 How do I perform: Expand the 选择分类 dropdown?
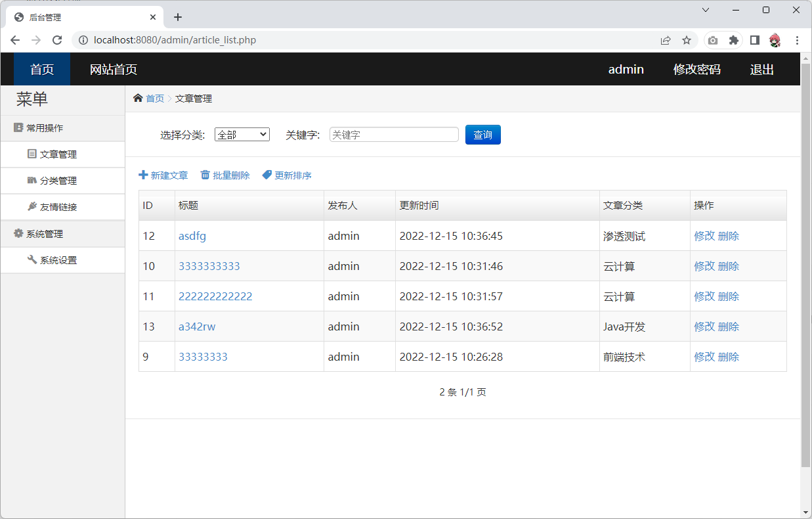coord(242,135)
